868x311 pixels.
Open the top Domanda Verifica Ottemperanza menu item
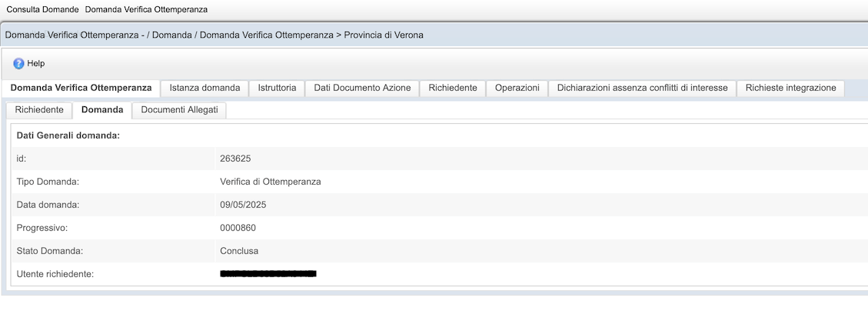coord(146,10)
